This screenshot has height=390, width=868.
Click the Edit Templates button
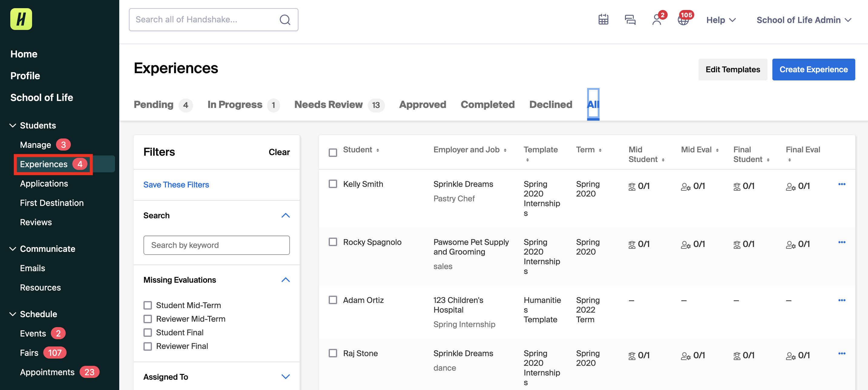click(732, 69)
